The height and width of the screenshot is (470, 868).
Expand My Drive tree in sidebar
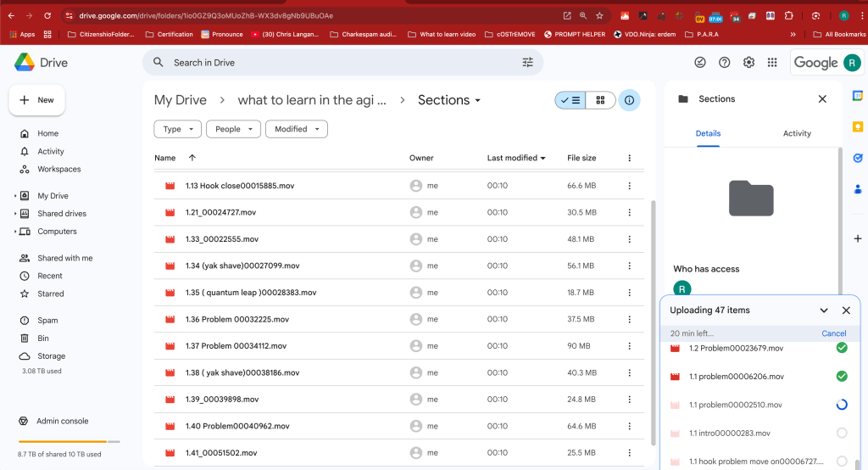[15, 196]
